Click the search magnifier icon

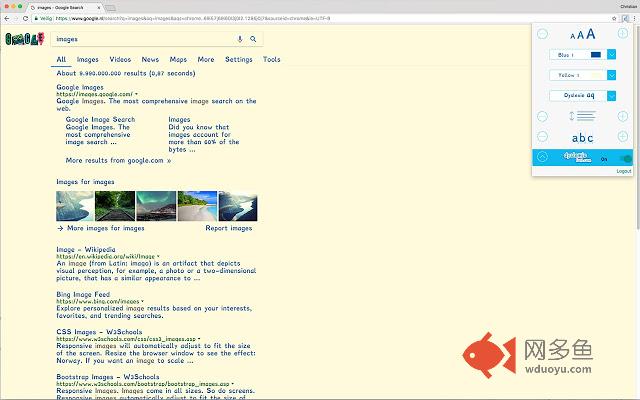click(x=253, y=39)
